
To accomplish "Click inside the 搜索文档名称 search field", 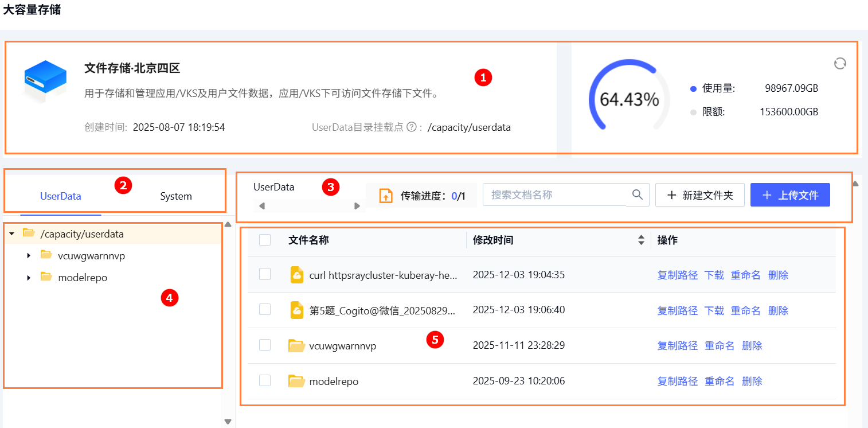I will pyautogui.click(x=550, y=194).
